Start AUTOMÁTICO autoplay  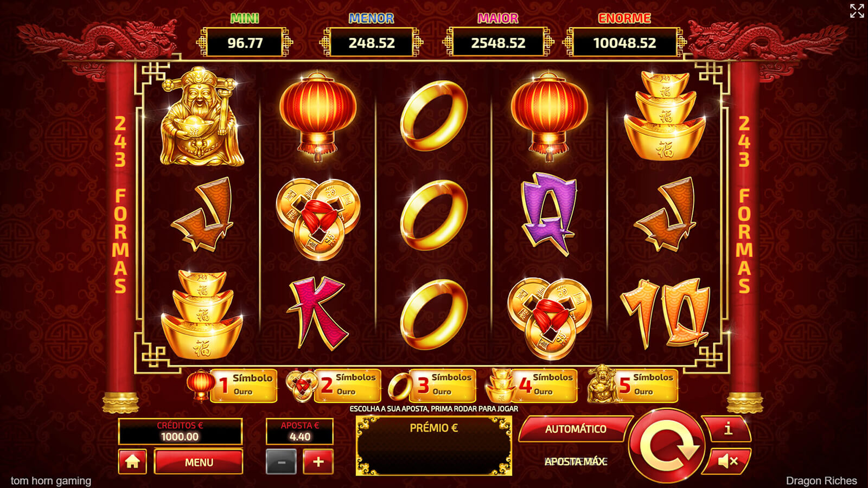point(575,429)
